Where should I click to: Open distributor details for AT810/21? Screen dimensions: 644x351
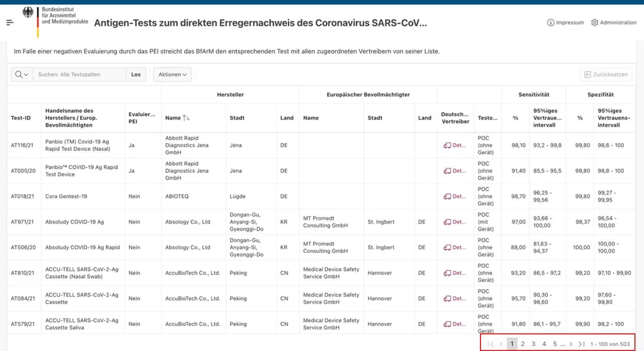tap(455, 273)
